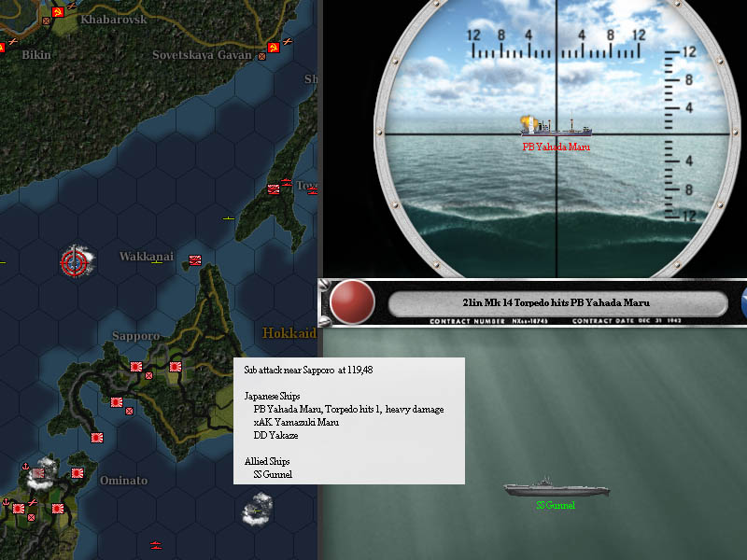Viewport: 747px width, 560px height.
Task: Select the Japanese flag right of Sapporo's base square
Action: point(176,367)
